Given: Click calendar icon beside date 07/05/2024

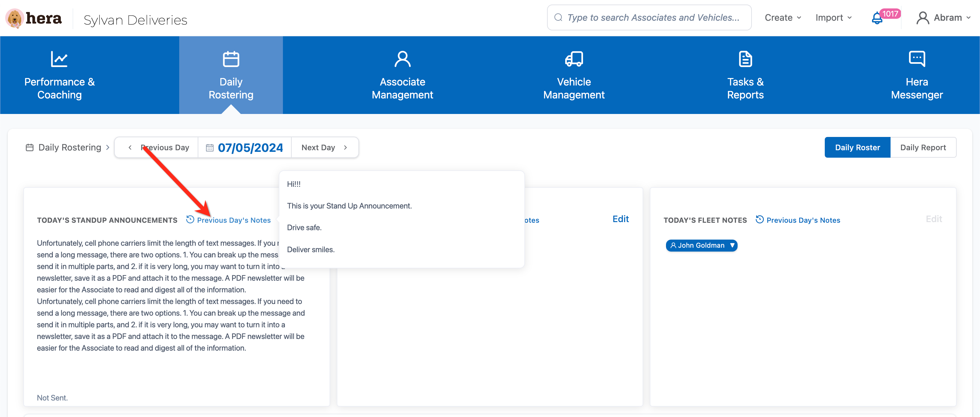Looking at the screenshot, I should pyautogui.click(x=210, y=148).
